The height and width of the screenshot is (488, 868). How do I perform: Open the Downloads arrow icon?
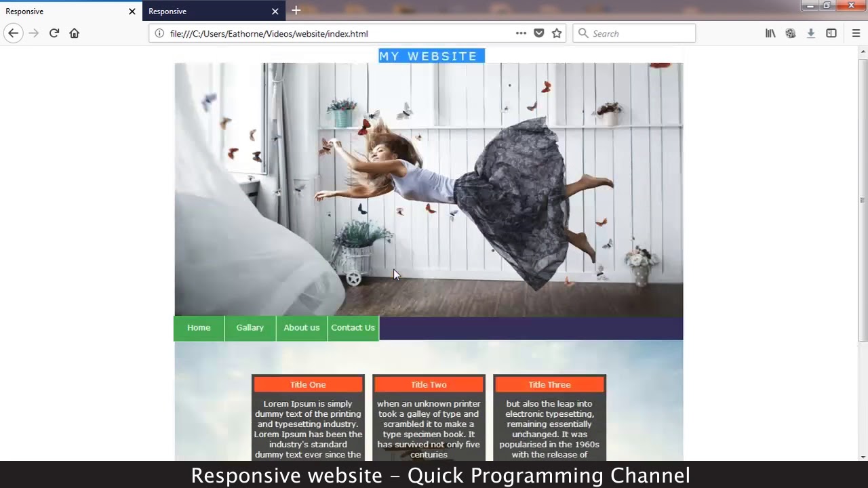(x=811, y=33)
